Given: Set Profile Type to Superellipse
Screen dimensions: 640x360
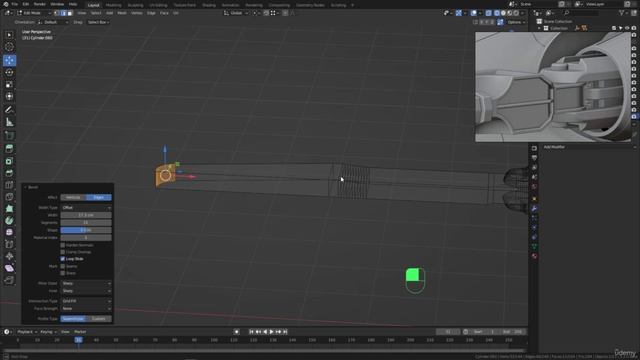Looking at the screenshot, I should point(73,319).
